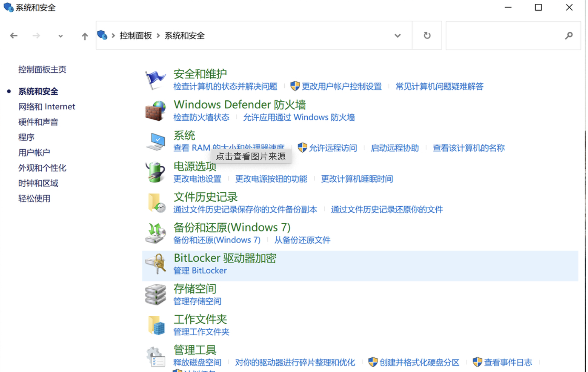Click the Windows Defender firewall brick icon
Screen dimensions: 588x372
pyautogui.click(x=155, y=111)
